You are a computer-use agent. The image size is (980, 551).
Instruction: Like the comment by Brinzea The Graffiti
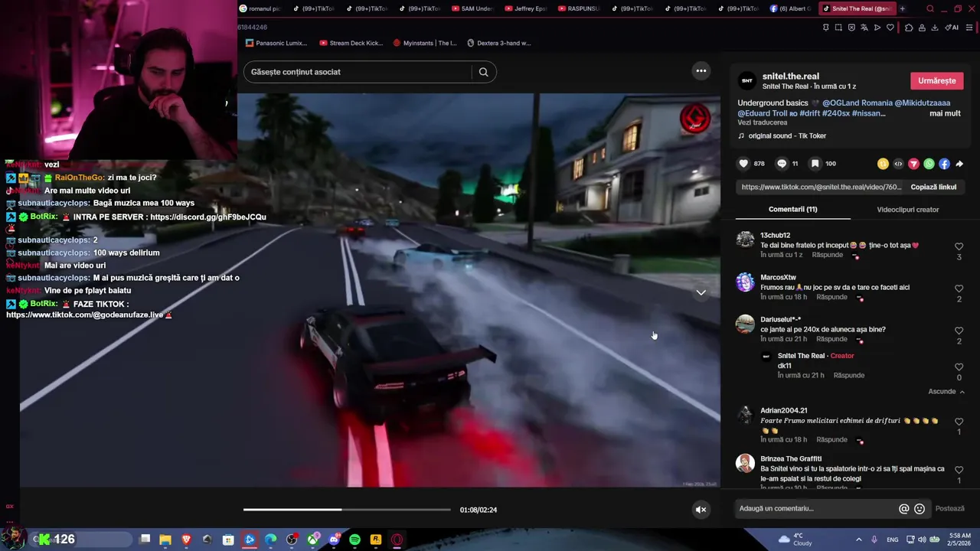click(959, 470)
